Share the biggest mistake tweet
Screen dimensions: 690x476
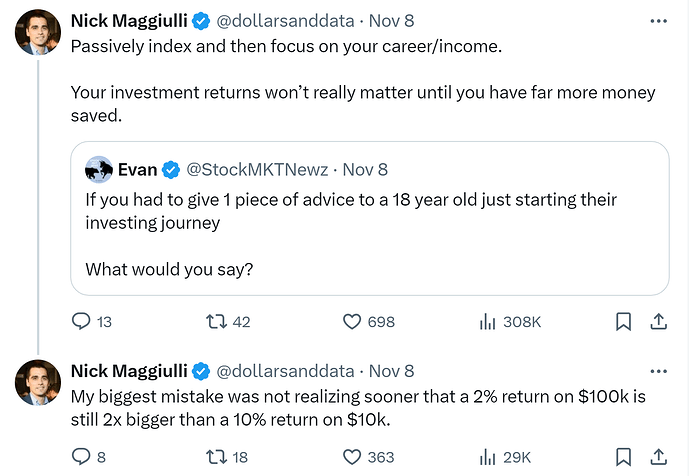coord(659,457)
